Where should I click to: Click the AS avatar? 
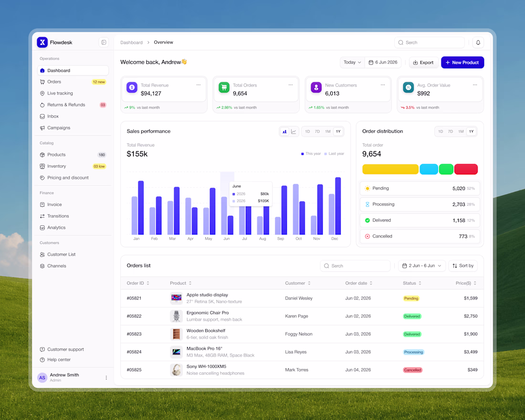[42, 378]
